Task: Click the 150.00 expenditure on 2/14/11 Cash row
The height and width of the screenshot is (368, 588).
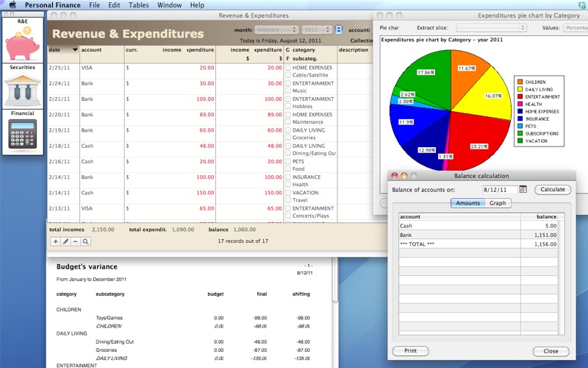Action: coord(205,193)
